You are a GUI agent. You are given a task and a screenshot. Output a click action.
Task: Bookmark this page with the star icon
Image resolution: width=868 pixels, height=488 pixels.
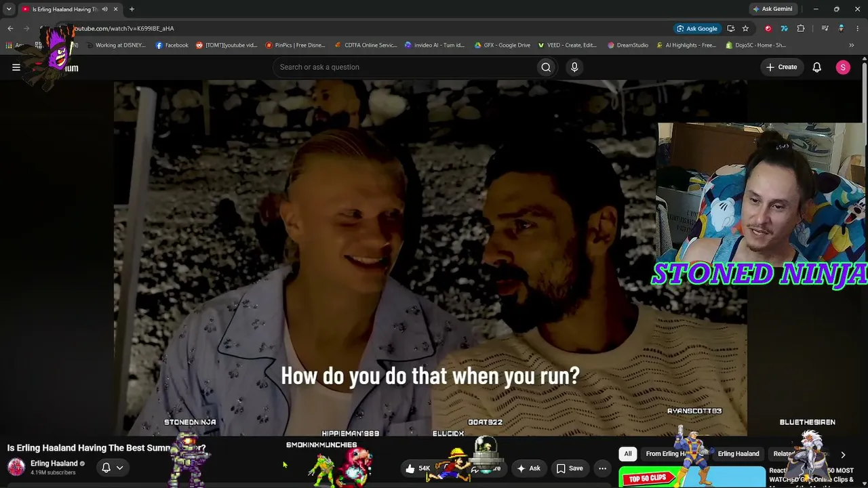(x=745, y=28)
